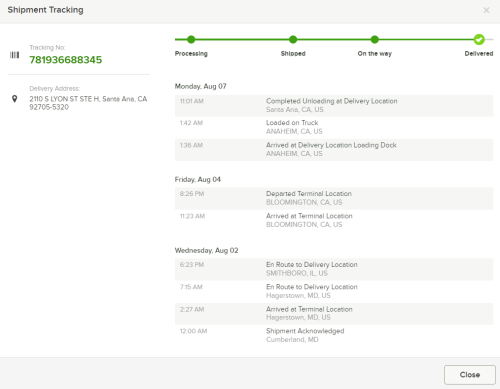Click the Delivered checkmark icon
This screenshot has width=500, height=389.
tap(479, 39)
